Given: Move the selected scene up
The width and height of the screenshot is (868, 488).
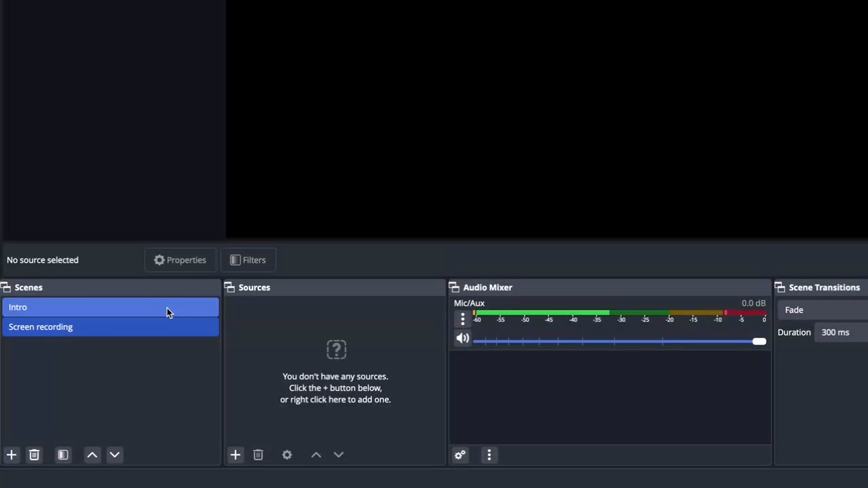Looking at the screenshot, I should point(92,455).
